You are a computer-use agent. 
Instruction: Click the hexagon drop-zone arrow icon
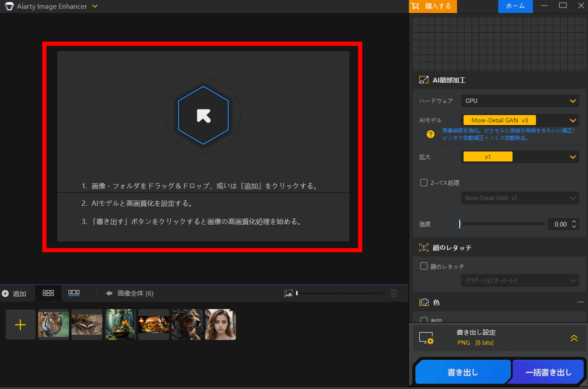pyautogui.click(x=203, y=115)
